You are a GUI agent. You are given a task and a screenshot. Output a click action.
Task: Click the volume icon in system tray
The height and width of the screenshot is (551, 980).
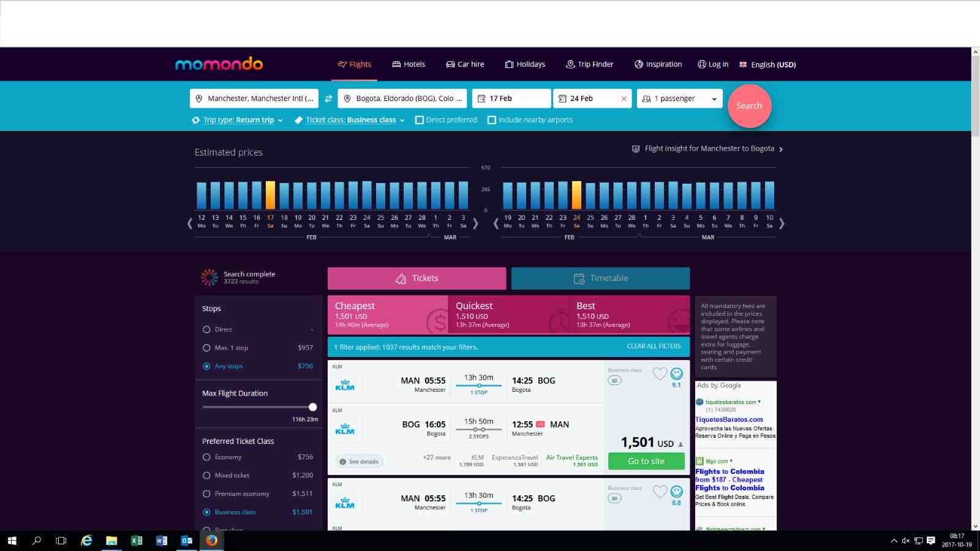pos(906,541)
